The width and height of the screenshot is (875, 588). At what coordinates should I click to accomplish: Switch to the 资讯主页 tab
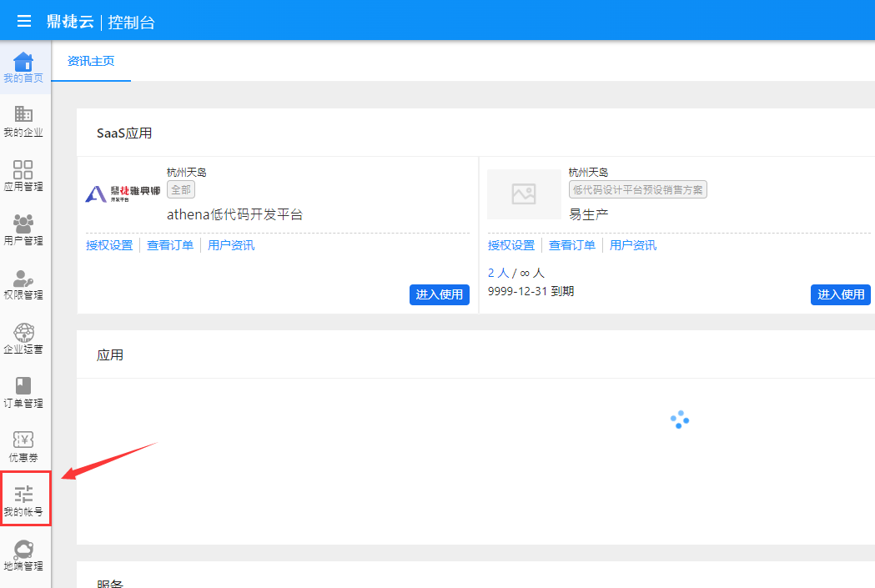tap(91, 61)
